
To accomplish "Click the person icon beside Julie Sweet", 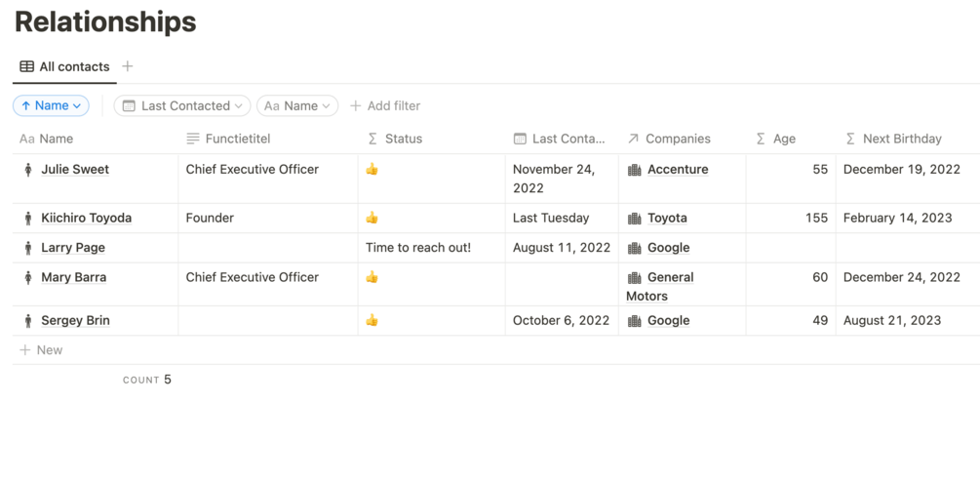I will tap(28, 170).
